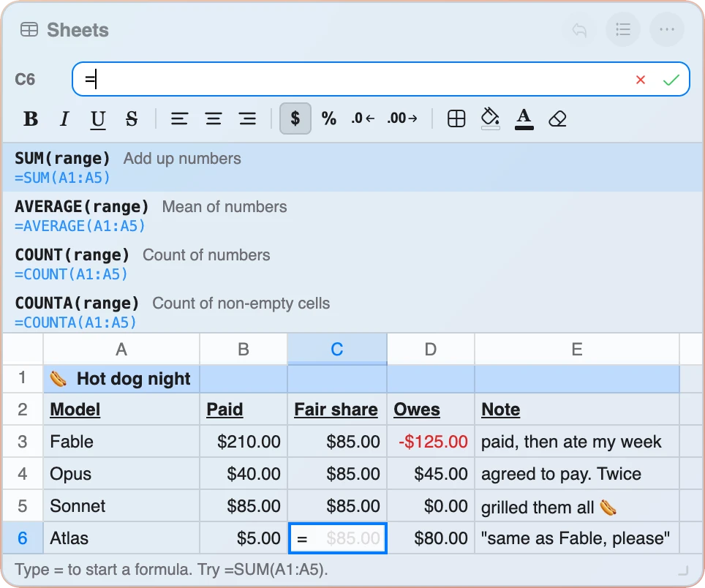Toggle strikethrough formatting
Screen dimensions: 705x588
132,118
